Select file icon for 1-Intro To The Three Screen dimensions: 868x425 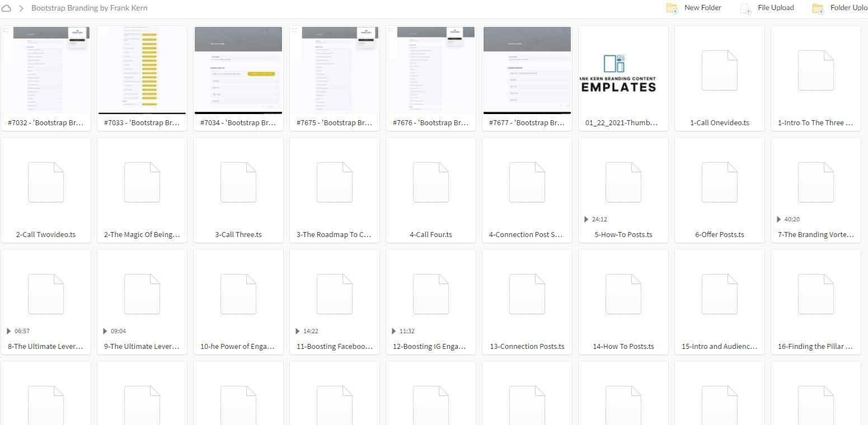pos(816,70)
